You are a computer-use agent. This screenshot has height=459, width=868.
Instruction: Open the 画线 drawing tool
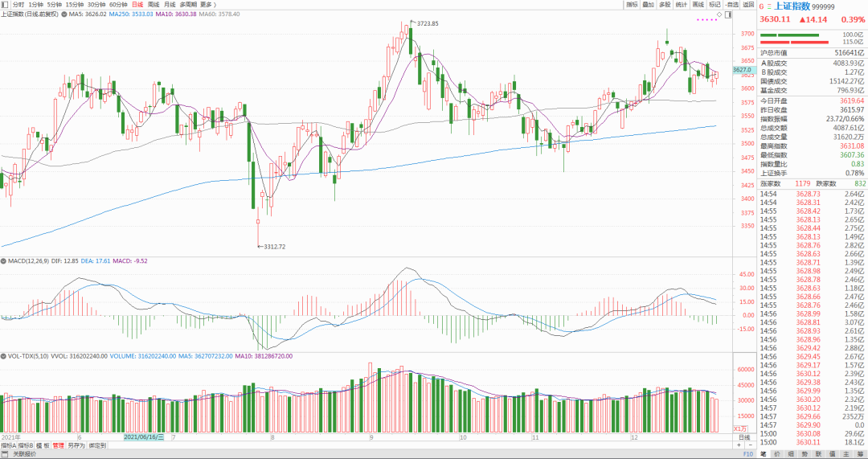click(698, 5)
